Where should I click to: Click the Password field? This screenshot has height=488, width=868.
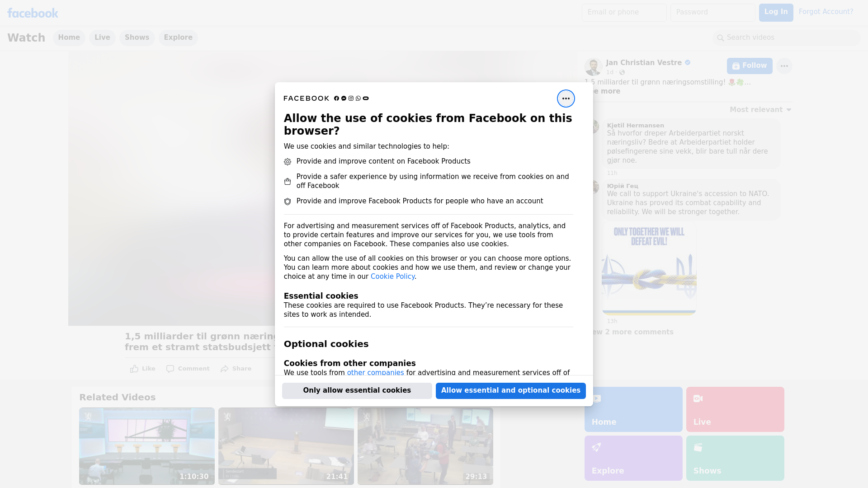[712, 12]
